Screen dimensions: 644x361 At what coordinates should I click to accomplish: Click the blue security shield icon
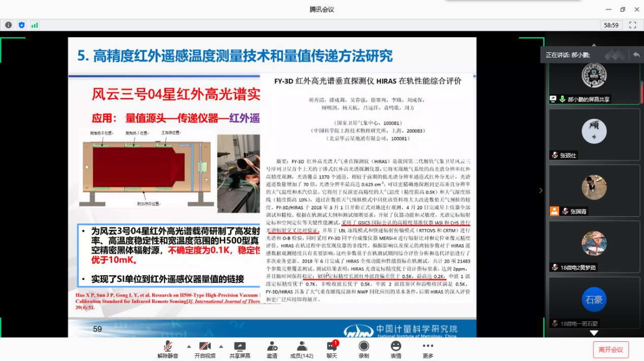[x=21, y=25]
